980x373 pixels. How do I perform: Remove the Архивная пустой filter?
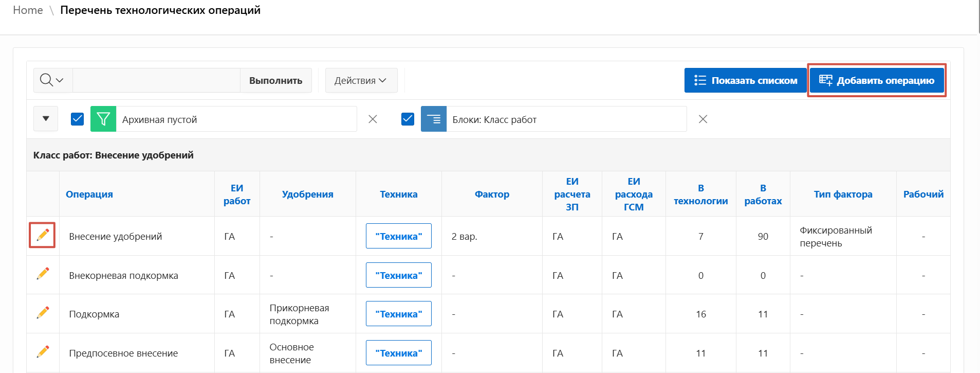click(373, 119)
